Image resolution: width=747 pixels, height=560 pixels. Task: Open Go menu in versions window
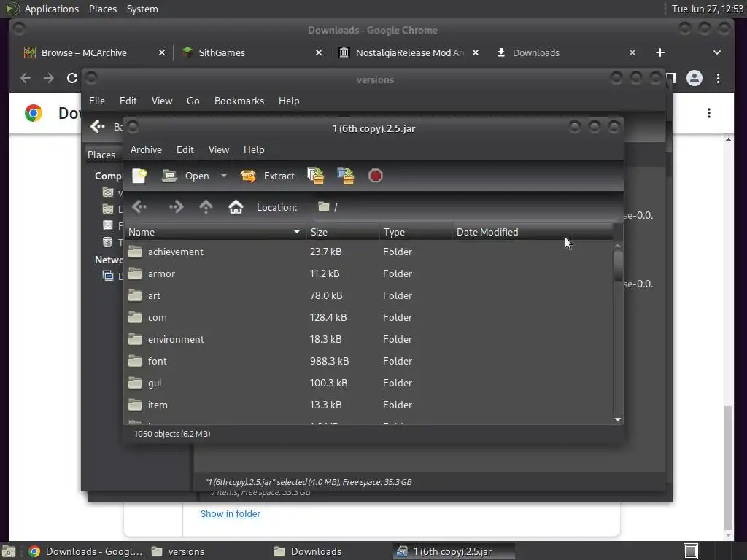pyautogui.click(x=193, y=101)
